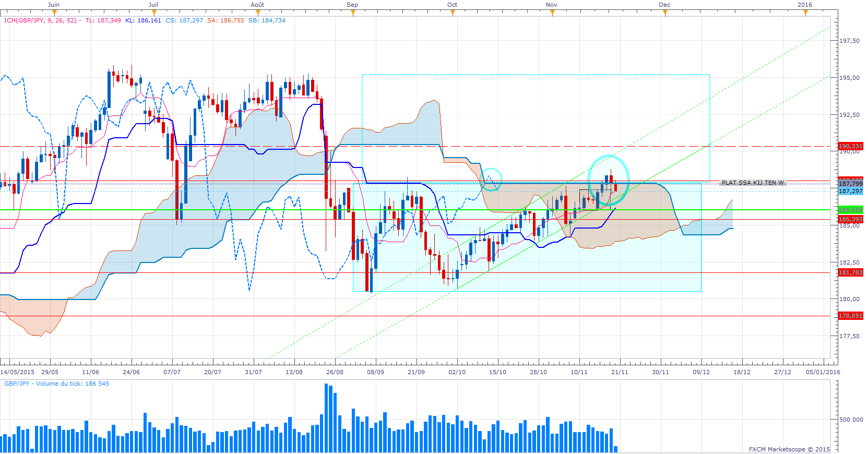Screen dimensions: 868x454
Task: Select the 24/06 date axis label
Action: click(132, 372)
